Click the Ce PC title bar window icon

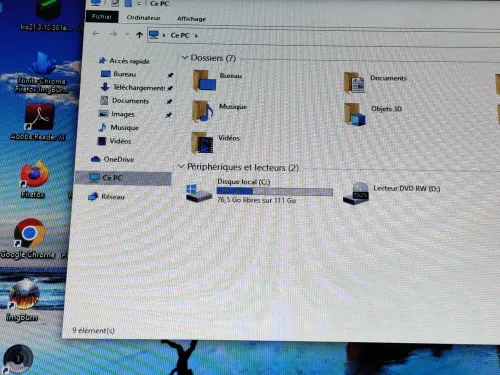click(x=96, y=2)
